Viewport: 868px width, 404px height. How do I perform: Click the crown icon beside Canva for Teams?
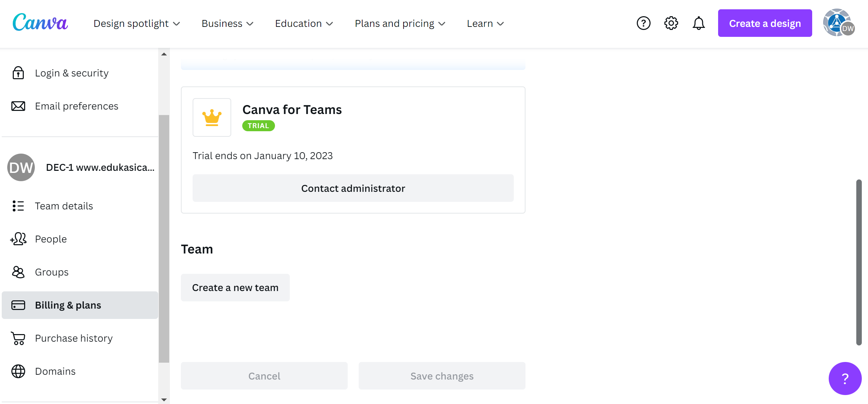[212, 117]
